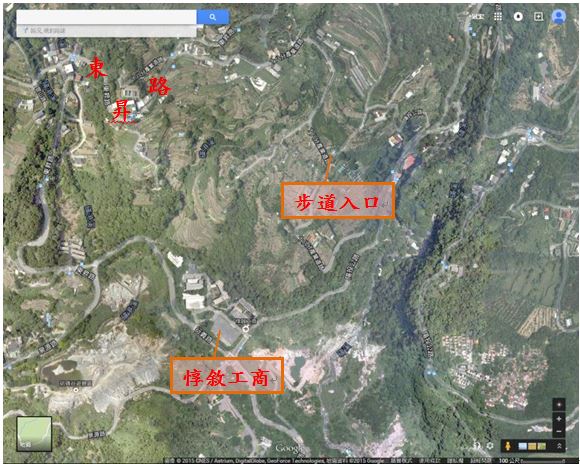Open the map settings gear icon

(490, 446)
